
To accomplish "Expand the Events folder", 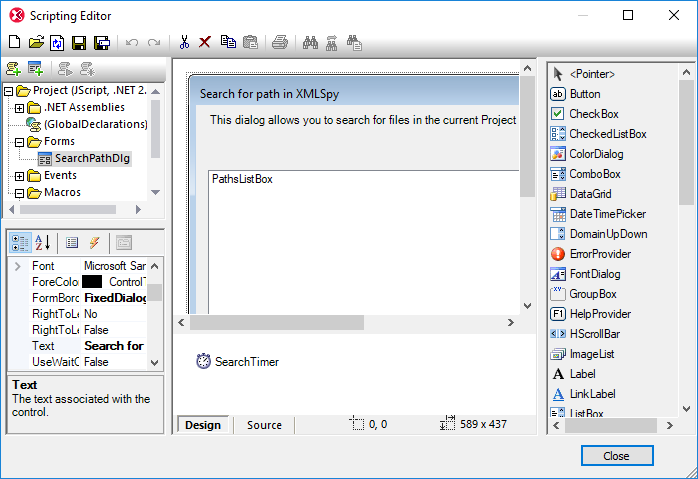I will pyautogui.click(x=19, y=177).
